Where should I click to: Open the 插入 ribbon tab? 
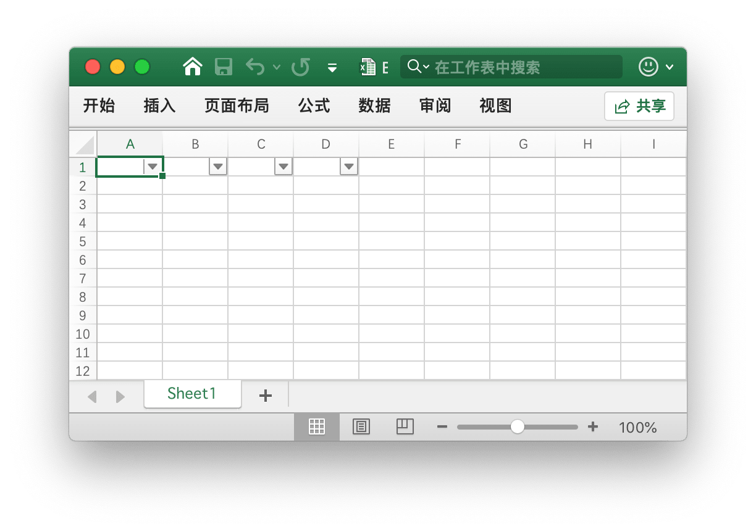click(159, 106)
